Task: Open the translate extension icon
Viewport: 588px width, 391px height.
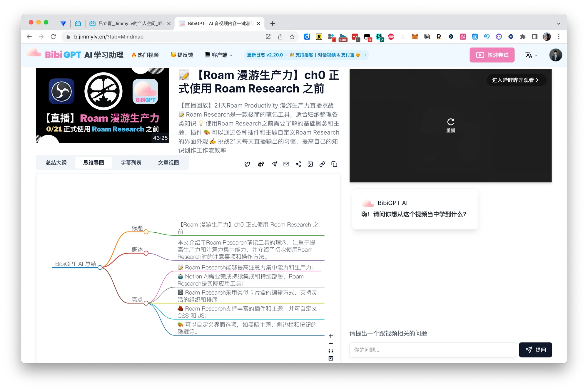Action: coord(463,37)
